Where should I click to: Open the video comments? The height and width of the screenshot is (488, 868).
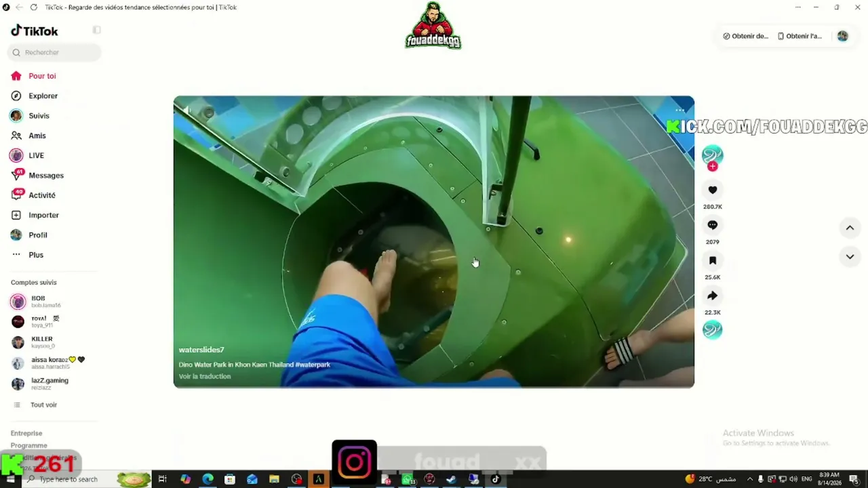712,225
